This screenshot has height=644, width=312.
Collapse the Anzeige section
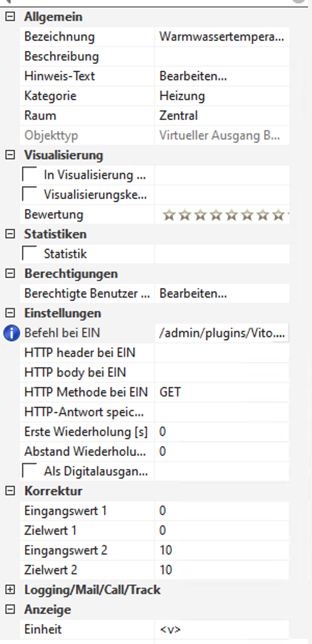[x=9, y=609]
